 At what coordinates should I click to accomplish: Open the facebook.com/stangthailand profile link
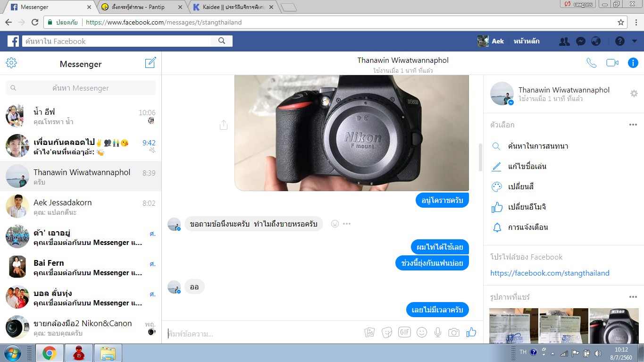click(550, 273)
